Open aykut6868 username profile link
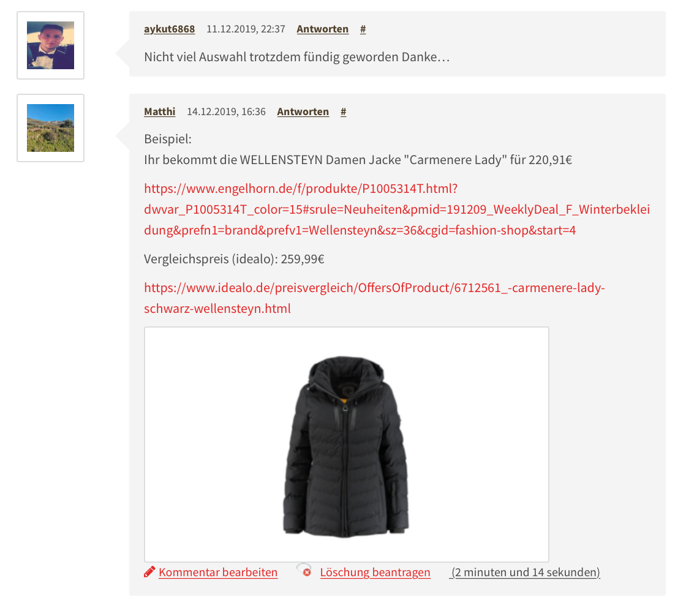 point(170,29)
